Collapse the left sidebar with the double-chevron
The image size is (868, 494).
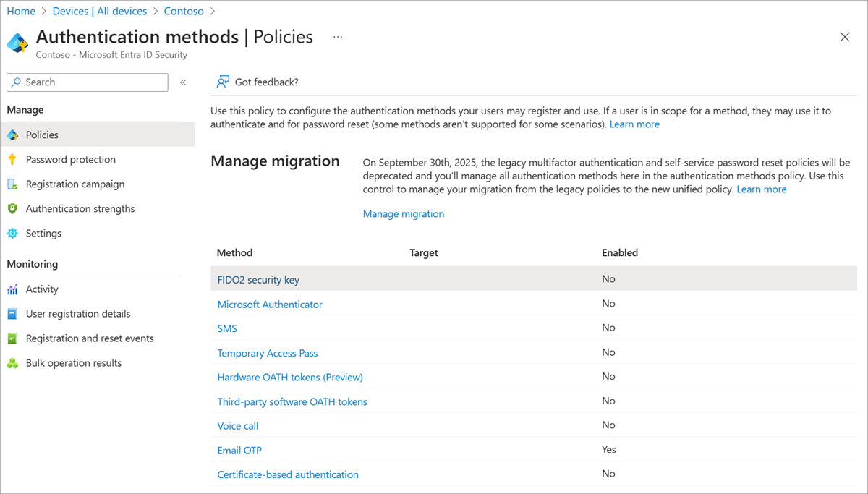tap(183, 82)
